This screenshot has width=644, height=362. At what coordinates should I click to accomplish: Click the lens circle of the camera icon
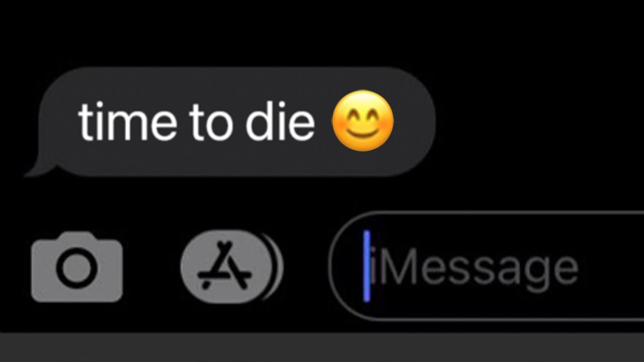(77, 268)
